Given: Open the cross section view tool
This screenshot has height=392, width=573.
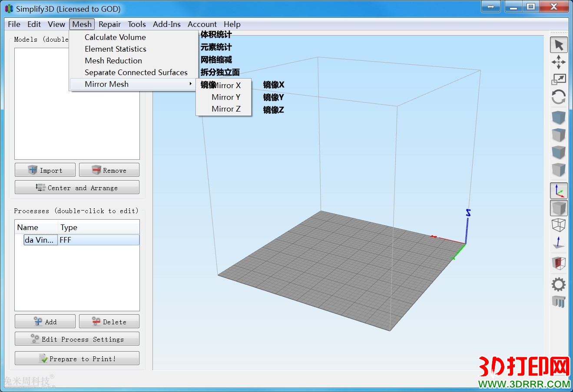Looking at the screenshot, I should tap(559, 263).
